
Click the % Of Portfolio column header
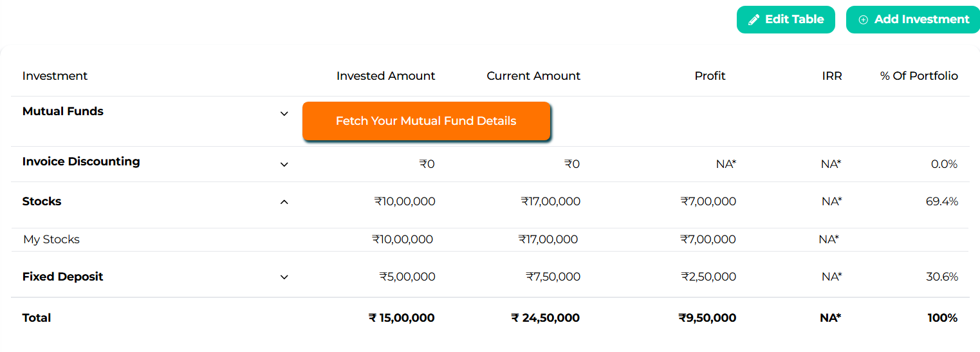click(919, 76)
